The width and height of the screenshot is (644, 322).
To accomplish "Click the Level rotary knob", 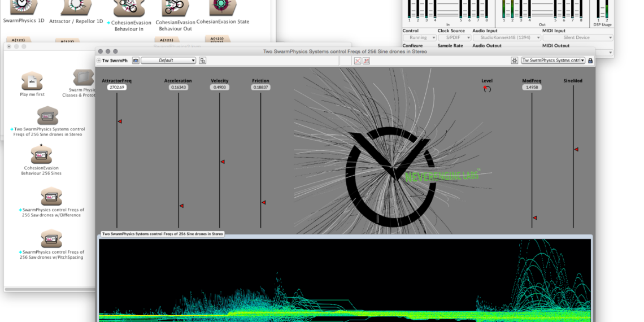I will [x=487, y=89].
